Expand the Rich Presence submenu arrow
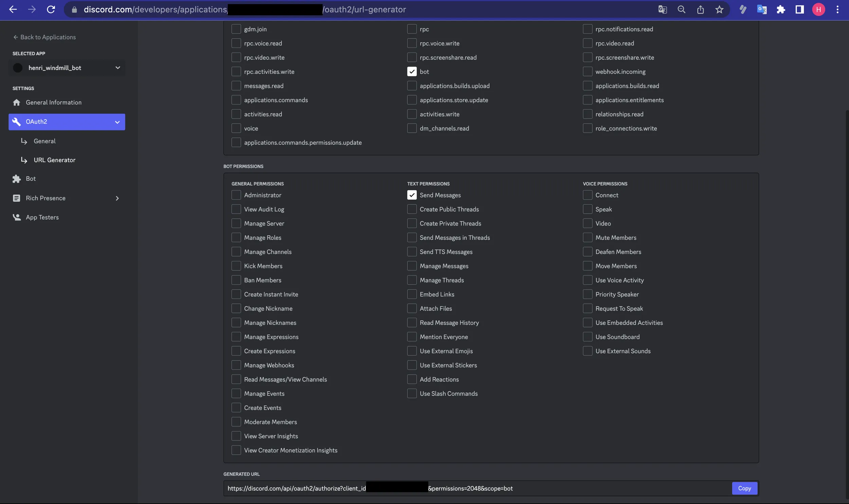 coord(117,198)
